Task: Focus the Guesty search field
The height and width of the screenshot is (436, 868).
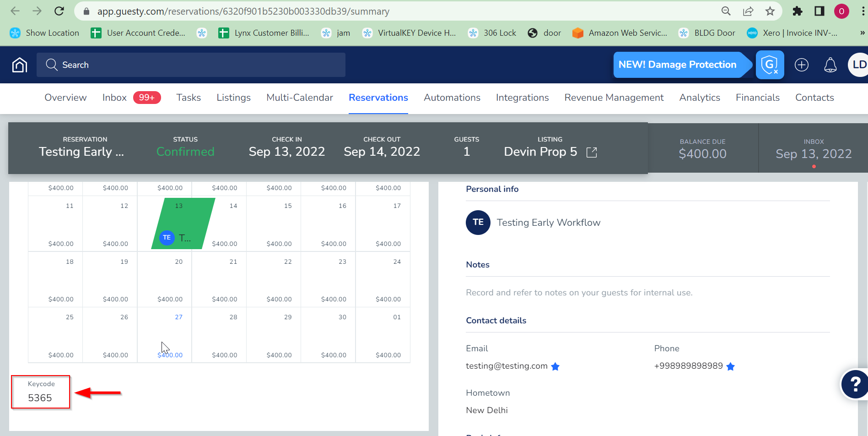Action: (x=191, y=65)
